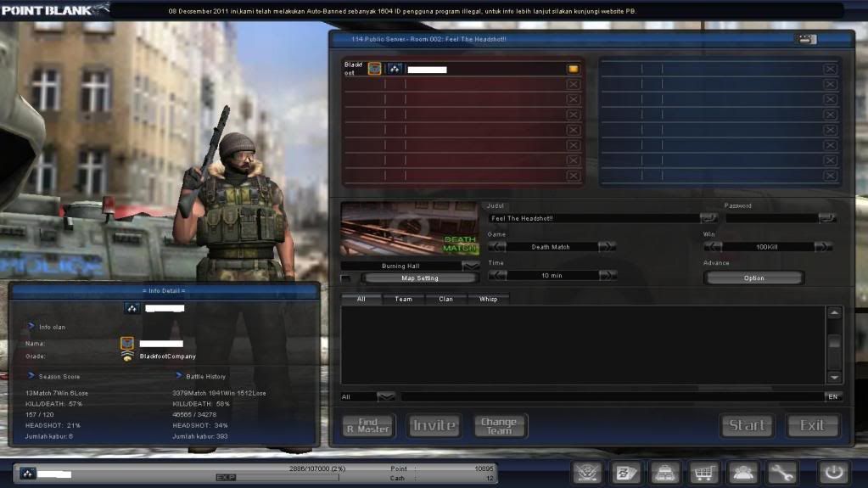Switch to the All chat tab
The height and width of the screenshot is (488, 868).
361,299
